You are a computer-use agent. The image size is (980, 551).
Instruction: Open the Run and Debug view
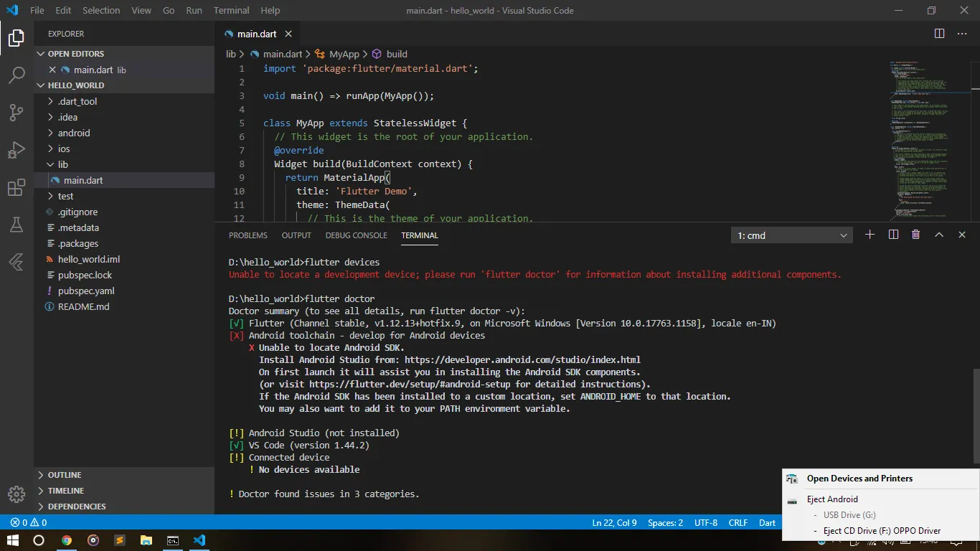[17, 150]
